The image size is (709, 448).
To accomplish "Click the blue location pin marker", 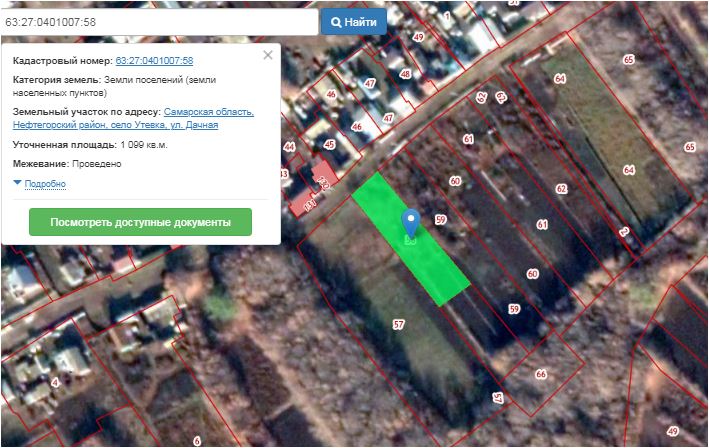I will [x=409, y=222].
